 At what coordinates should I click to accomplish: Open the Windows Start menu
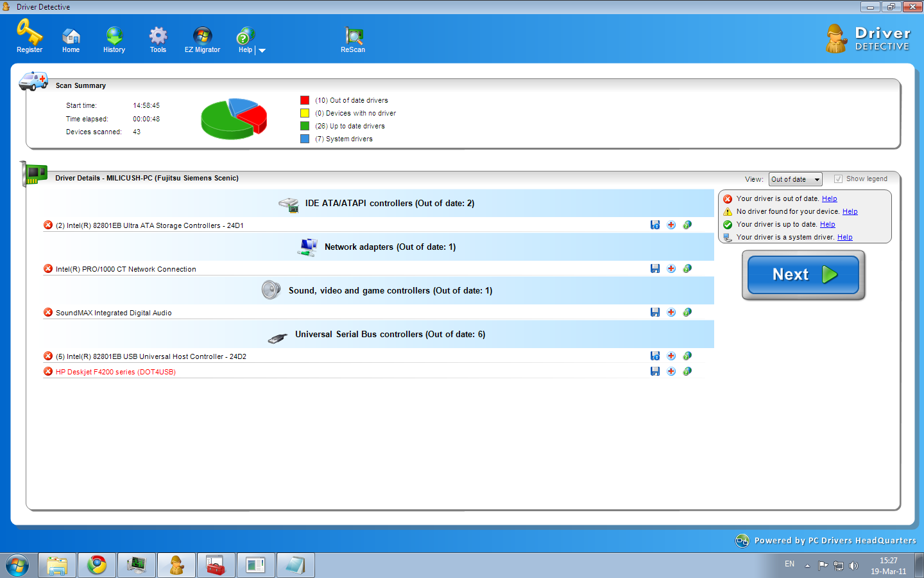pos(17,566)
